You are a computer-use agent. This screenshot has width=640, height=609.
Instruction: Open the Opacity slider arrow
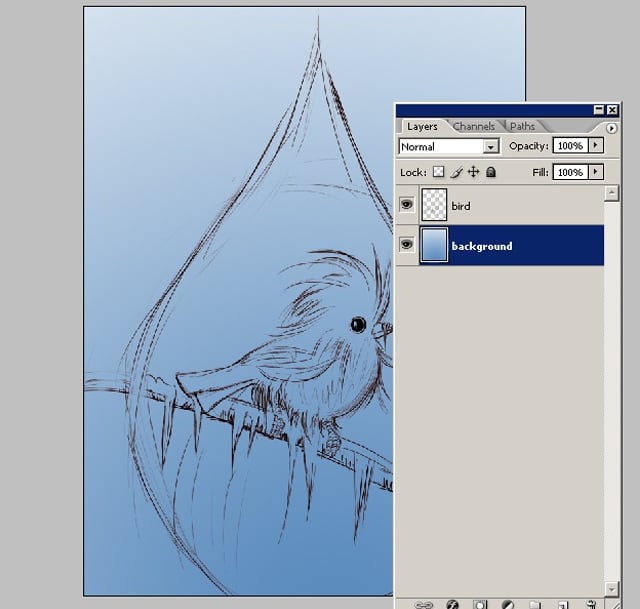point(596,145)
